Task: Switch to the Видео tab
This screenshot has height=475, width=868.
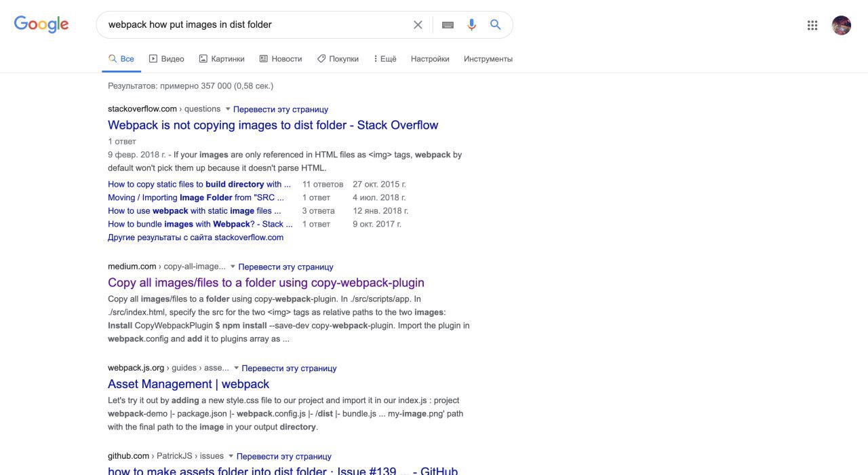Action: click(167, 59)
